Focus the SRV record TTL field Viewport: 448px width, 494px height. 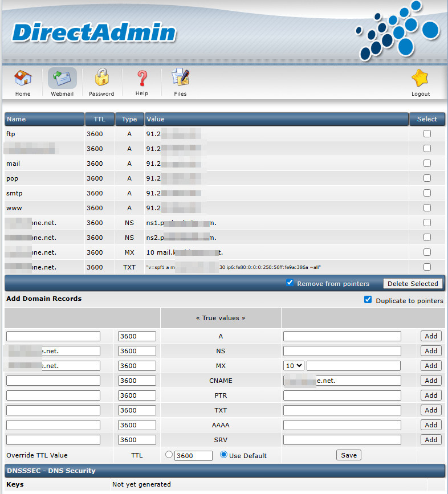(x=137, y=440)
